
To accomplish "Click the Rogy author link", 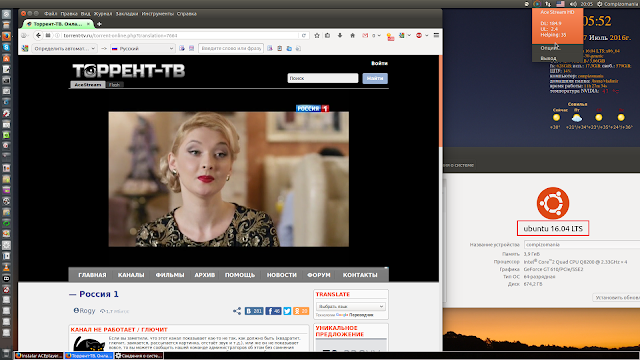I will pyautogui.click(x=84, y=311).
